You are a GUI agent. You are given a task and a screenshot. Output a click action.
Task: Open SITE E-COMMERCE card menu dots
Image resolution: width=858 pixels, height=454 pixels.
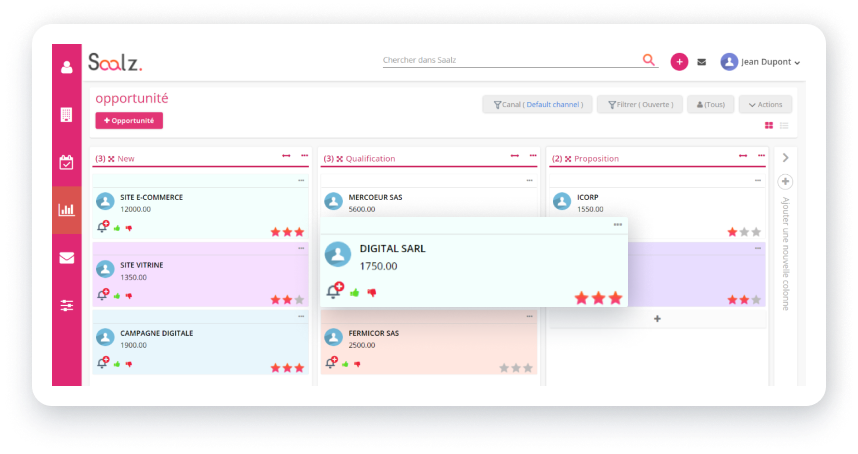[301, 181]
